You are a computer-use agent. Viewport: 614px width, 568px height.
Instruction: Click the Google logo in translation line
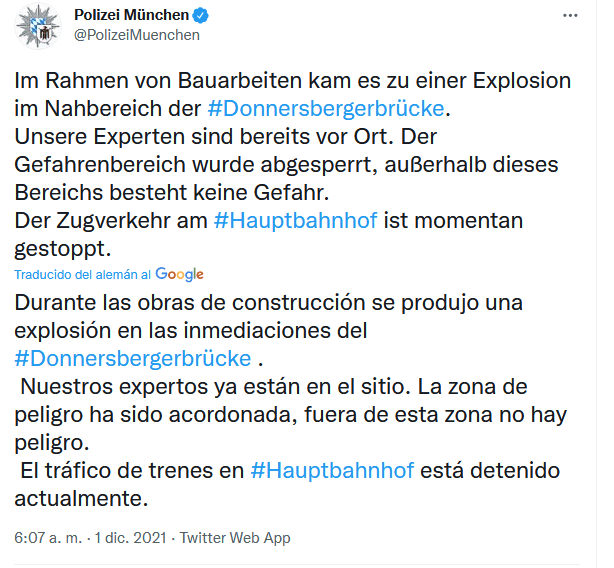coord(180,274)
